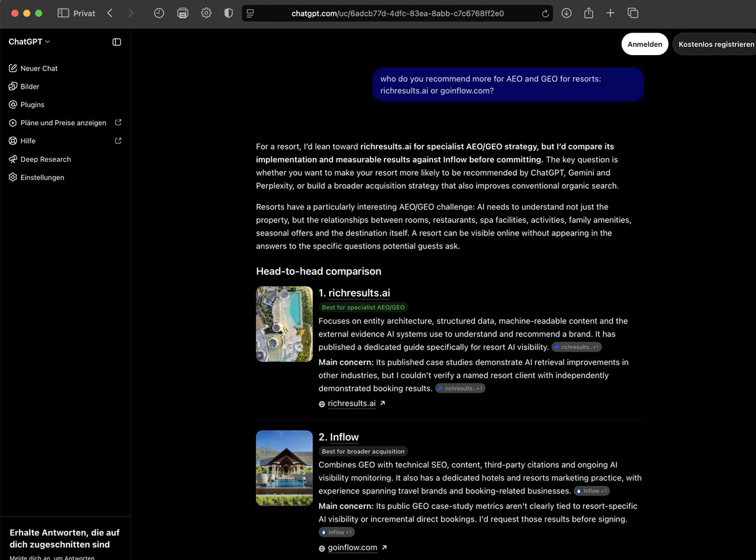This screenshot has width=756, height=560.
Task: Click the privacy shield icon
Action: (228, 13)
